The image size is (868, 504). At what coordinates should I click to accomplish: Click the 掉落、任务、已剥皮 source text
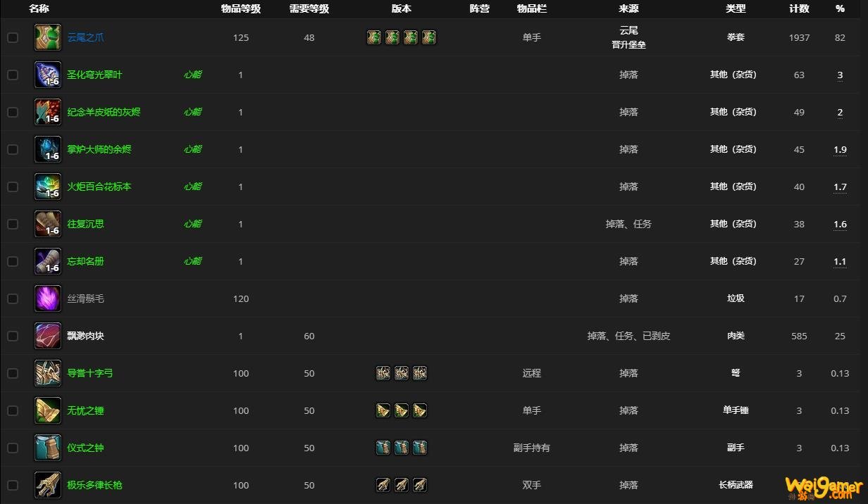tap(628, 336)
